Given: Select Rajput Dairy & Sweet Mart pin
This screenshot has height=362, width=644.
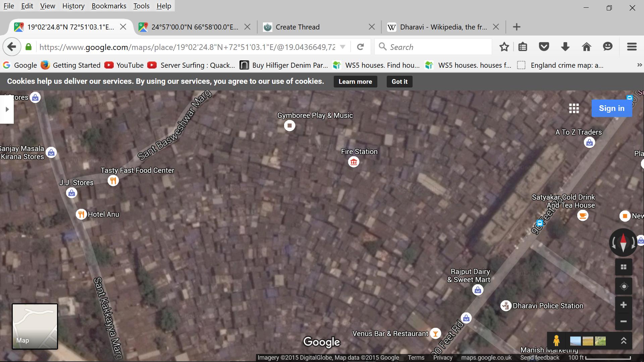Looking at the screenshot, I should 478,290.
